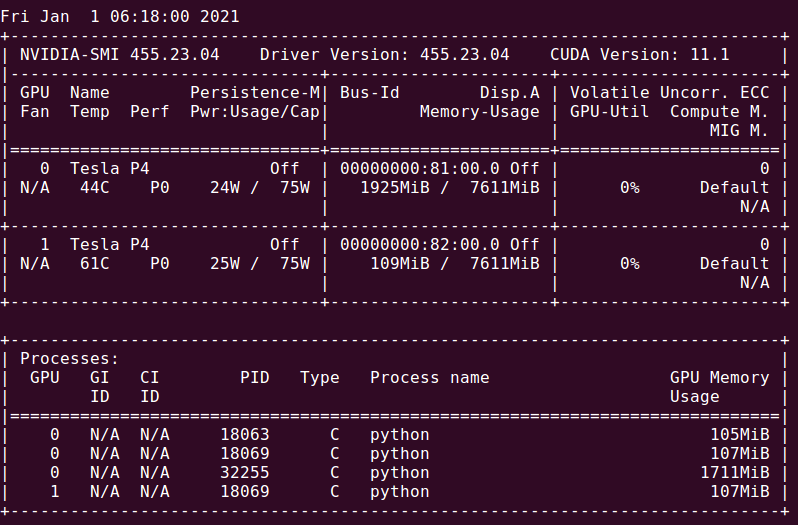Click PID 18063 in process list
The image size is (798, 525).
click(245, 434)
